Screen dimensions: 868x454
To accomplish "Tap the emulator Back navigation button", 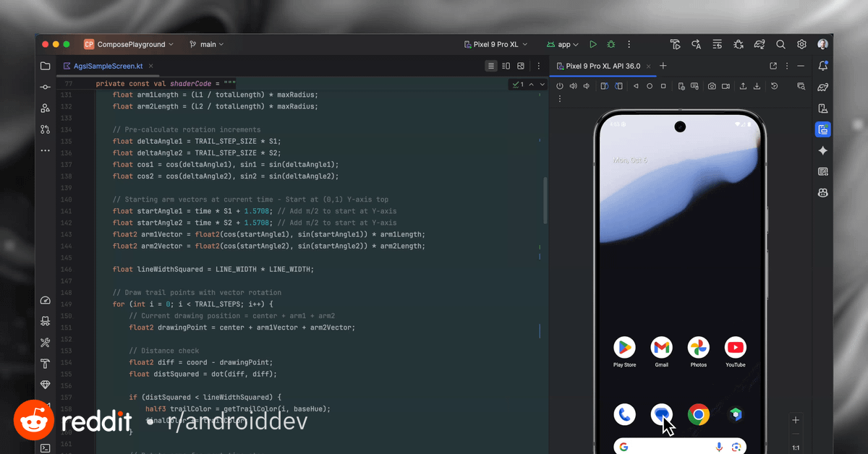I will (x=636, y=86).
